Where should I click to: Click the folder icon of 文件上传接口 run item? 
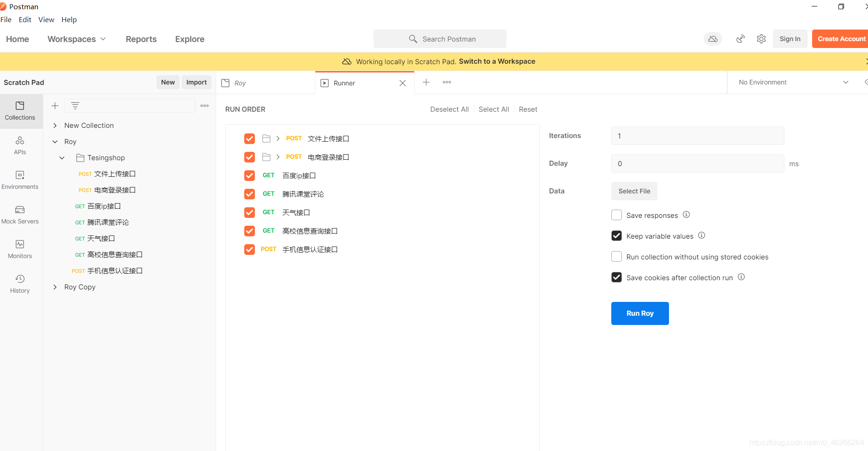point(266,138)
